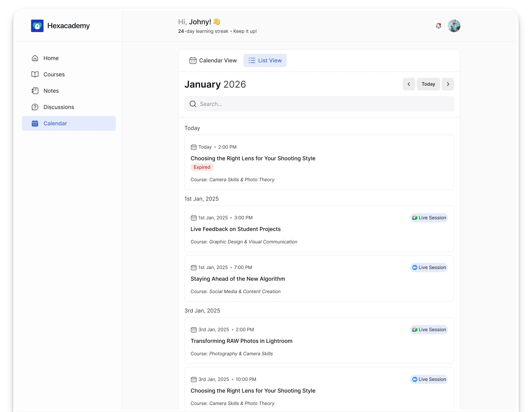Focus the Search field

click(319, 104)
